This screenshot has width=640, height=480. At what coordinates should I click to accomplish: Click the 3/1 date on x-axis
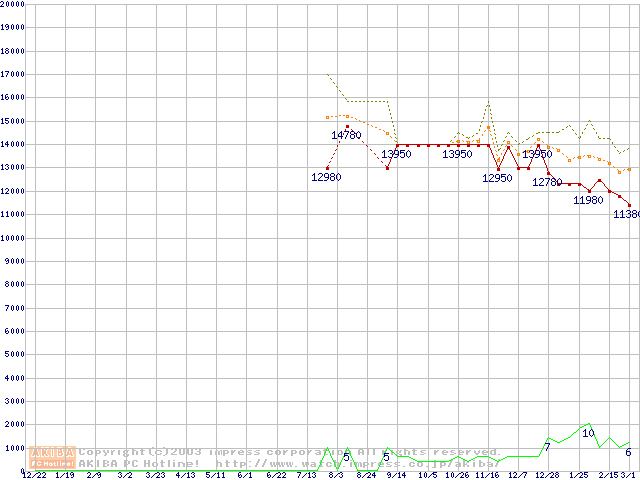(628, 475)
